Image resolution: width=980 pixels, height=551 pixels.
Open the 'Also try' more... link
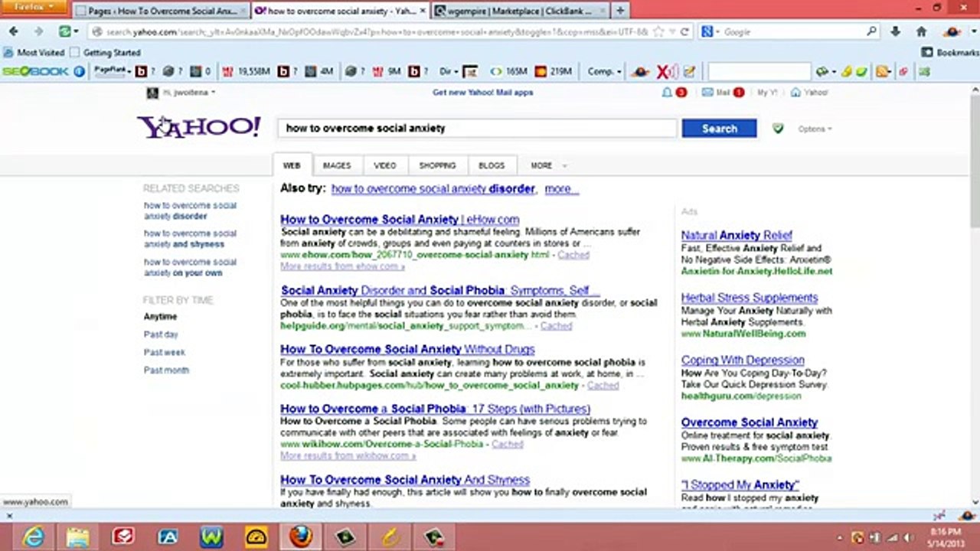(x=561, y=189)
